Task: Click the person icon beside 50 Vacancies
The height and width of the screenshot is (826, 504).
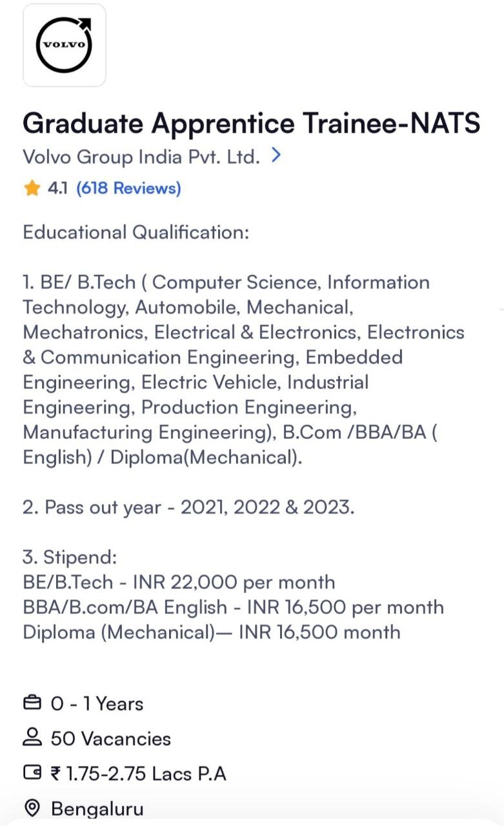Action: (32, 738)
